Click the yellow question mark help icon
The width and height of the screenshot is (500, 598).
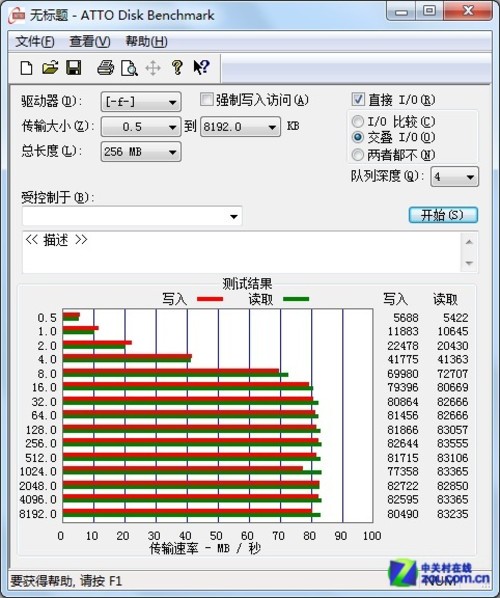click(177, 68)
